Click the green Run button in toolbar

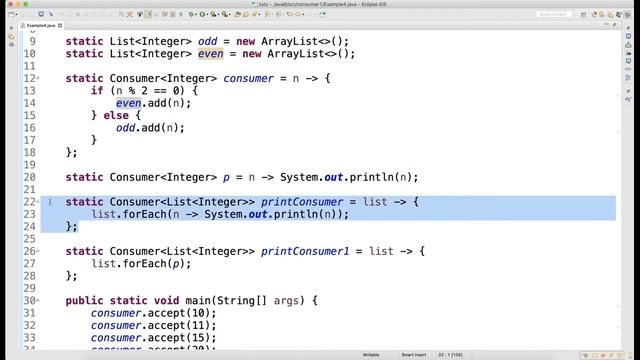pyautogui.click(x=202, y=14)
